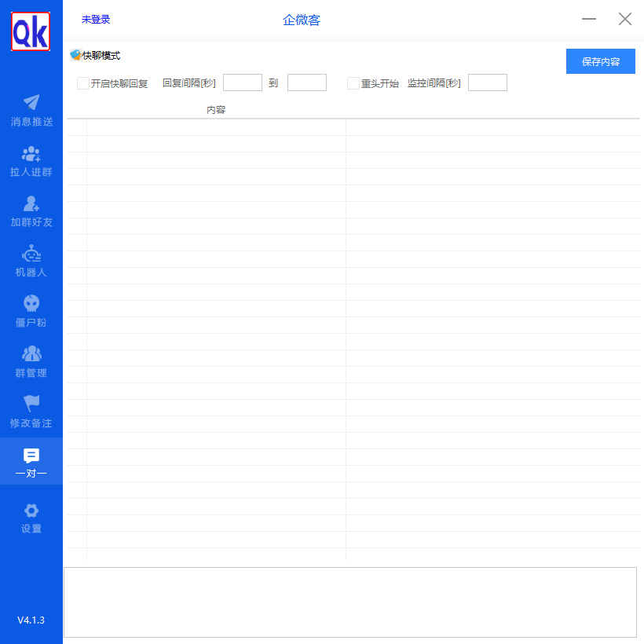The image size is (644, 644).
Task: Click the Qk application logo
Action: click(31, 31)
